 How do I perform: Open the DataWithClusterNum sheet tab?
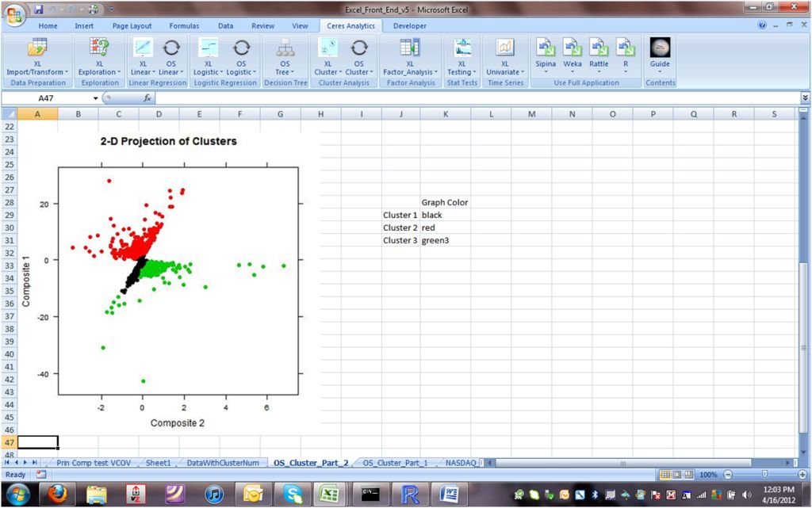tap(223, 463)
